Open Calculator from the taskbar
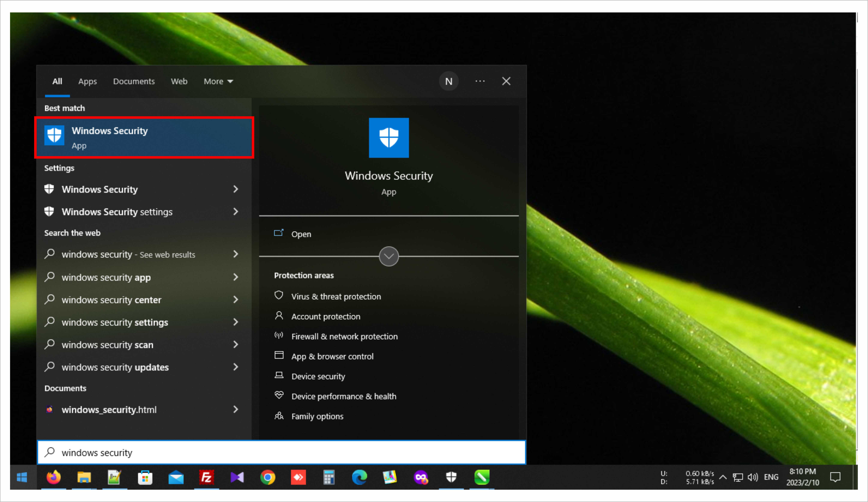868x502 pixels. point(329,477)
